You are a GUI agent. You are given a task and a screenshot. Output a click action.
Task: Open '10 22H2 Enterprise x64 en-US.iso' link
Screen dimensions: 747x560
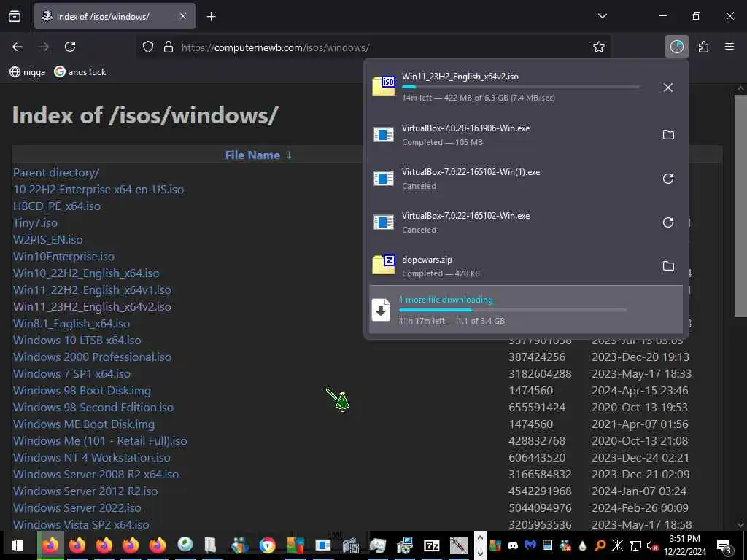98,190
